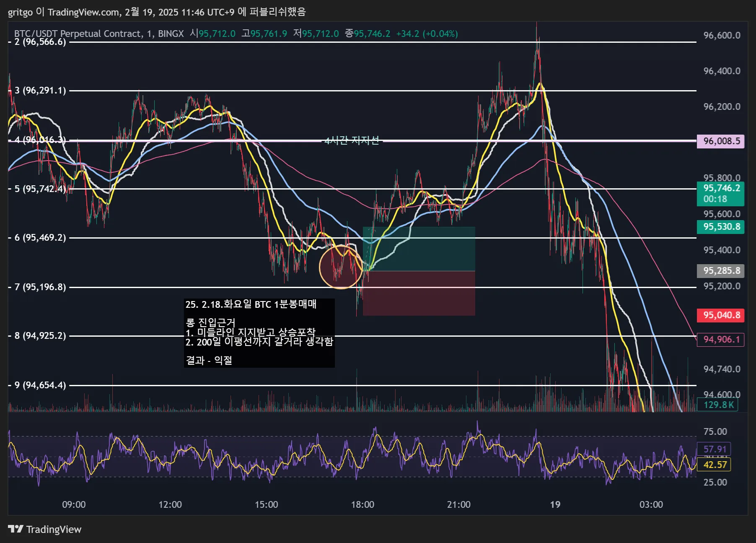756x543 pixels.
Task: Click the gray 95,285.8 entry price tag
Action: tap(720, 271)
